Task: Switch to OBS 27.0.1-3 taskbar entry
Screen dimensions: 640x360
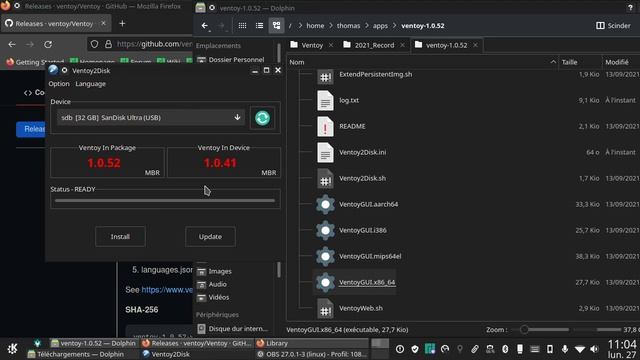Action: pos(312,354)
